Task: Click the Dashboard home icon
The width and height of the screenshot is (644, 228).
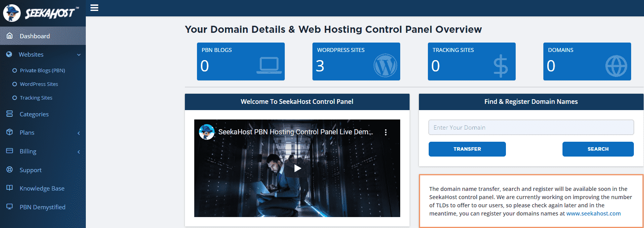Action: click(x=10, y=36)
